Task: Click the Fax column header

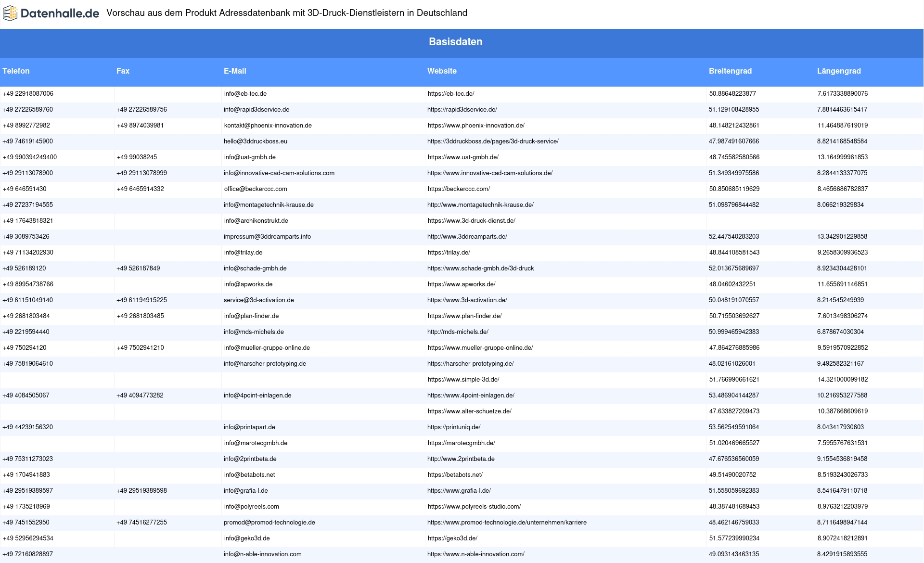Action: (123, 71)
